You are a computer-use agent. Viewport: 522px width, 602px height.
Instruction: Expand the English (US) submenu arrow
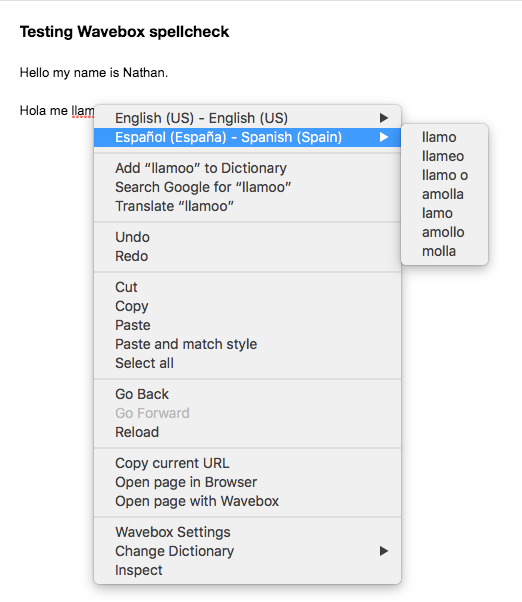[383, 118]
